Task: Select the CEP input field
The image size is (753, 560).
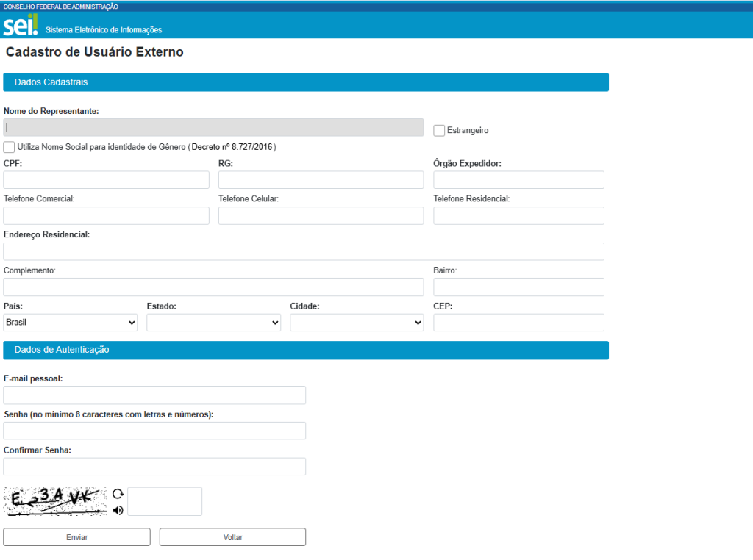Action: pyautogui.click(x=518, y=323)
